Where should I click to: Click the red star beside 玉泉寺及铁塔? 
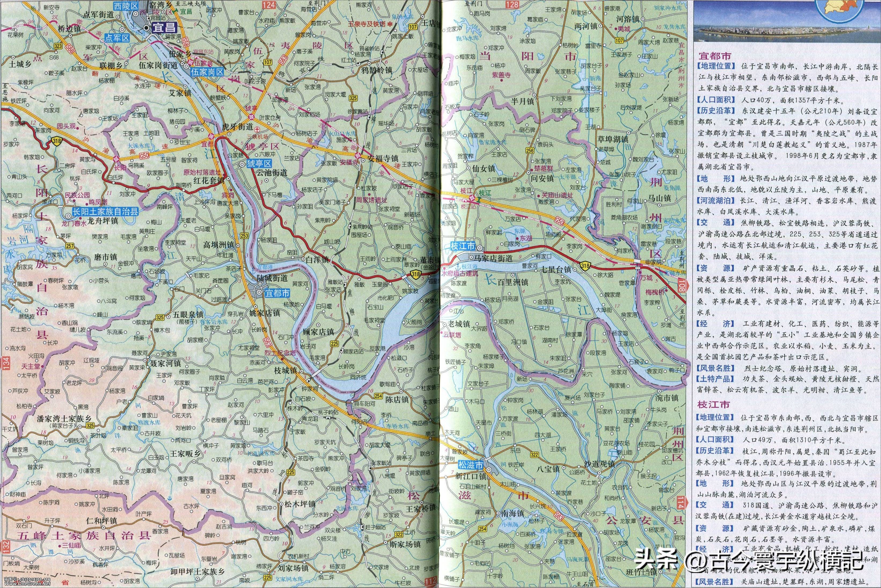390,24
